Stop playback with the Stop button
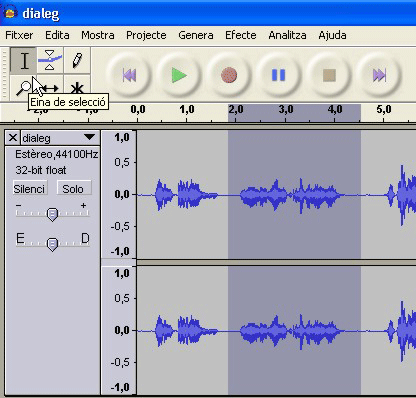 tap(329, 75)
